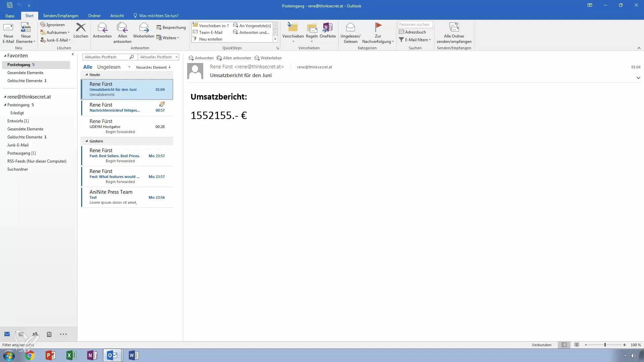Screen dimensions: 644x362
Task: Open the Datei tab
Action: pos(10,16)
